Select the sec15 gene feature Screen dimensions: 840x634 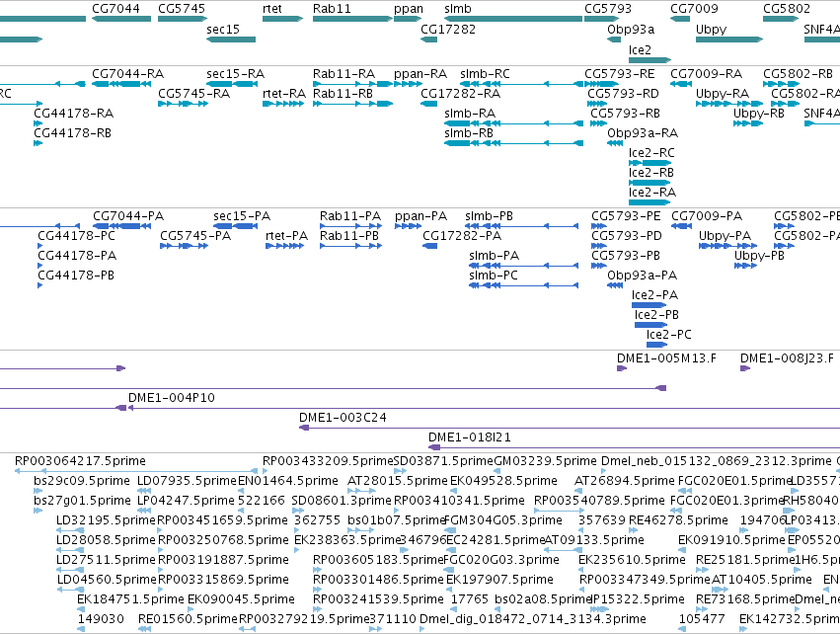tap(231, 40)
